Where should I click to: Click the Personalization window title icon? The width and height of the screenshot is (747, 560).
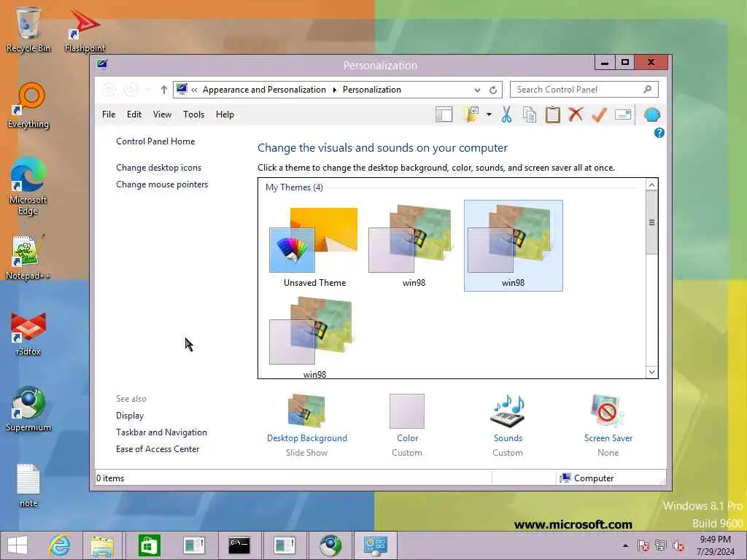click(102, 64)
